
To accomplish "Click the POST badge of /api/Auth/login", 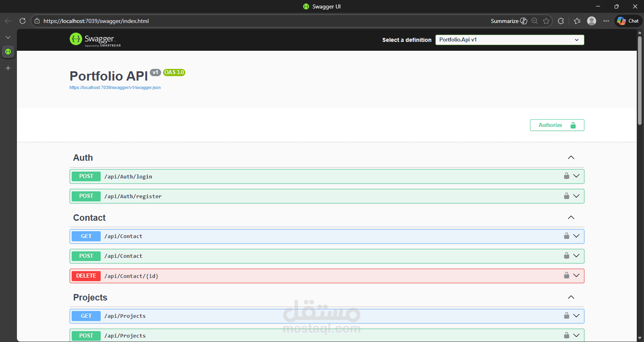I will coord(86,176).
